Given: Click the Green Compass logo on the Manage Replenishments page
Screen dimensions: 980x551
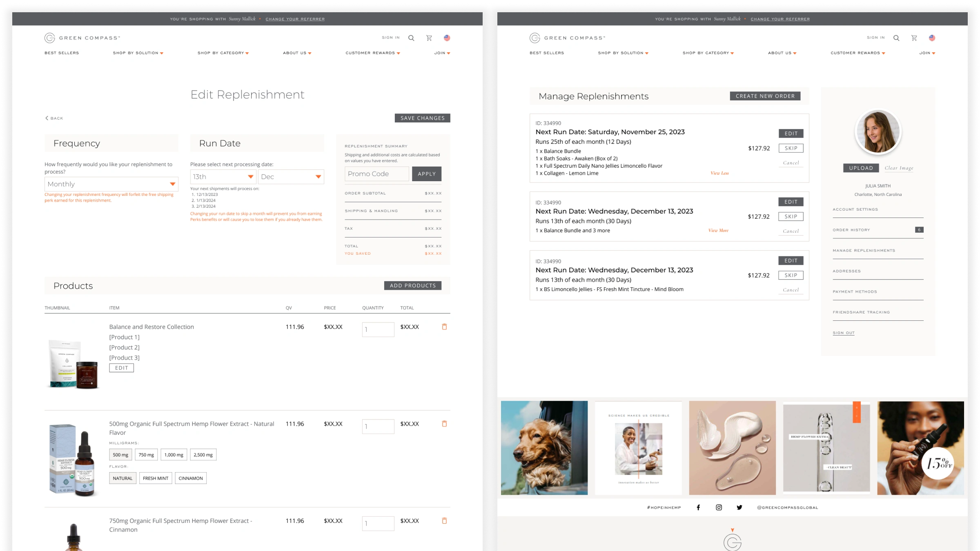Looking at the screenshot, I should pos(568,38).
